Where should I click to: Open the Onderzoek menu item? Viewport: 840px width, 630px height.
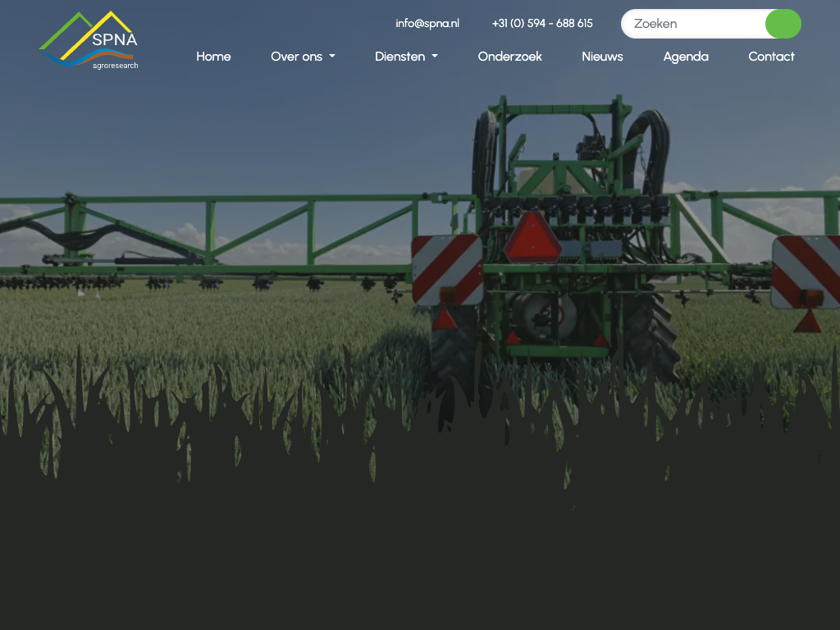click(x=509, y=57)
